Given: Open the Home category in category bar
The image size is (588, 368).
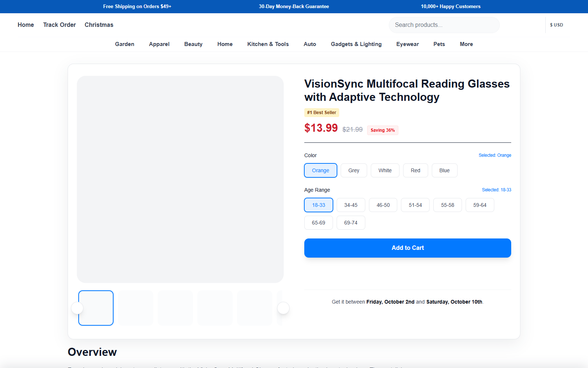Looking at the screenshot, I should (x=225, y=44).
